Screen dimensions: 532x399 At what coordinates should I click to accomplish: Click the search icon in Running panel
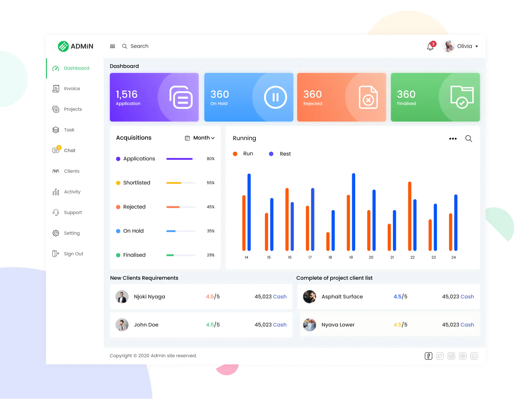tap(469, 139)
